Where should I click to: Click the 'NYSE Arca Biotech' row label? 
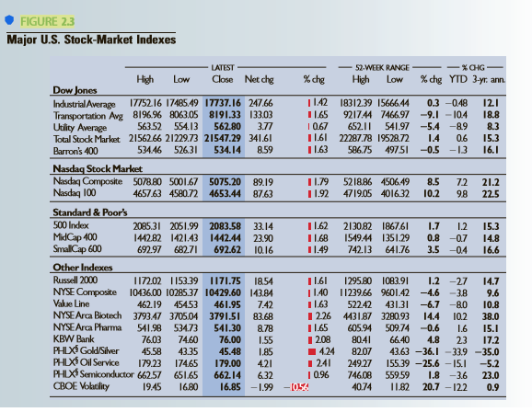coord(87,315)
